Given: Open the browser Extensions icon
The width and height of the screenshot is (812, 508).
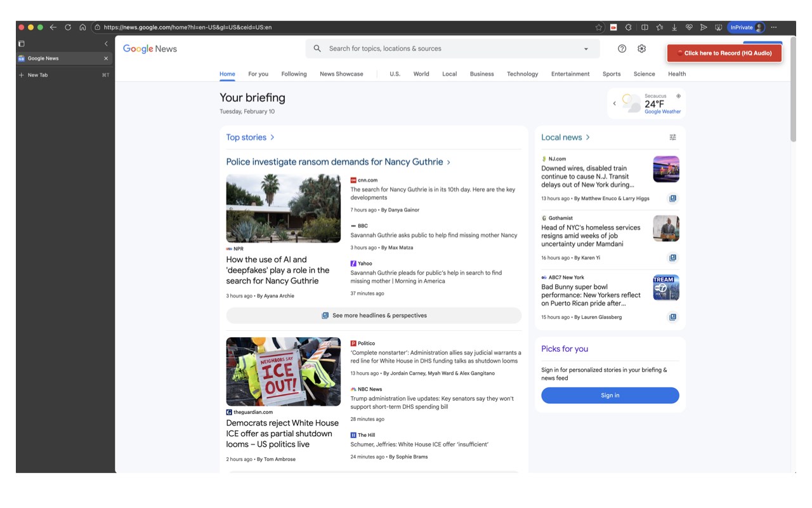Looking at the screenshot, I should click(628, 27).
